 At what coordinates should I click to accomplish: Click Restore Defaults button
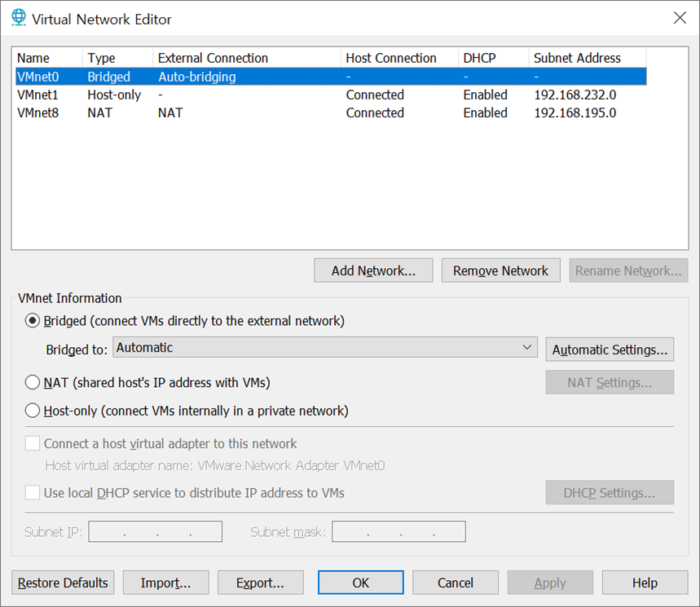click(x=63, y=583)
